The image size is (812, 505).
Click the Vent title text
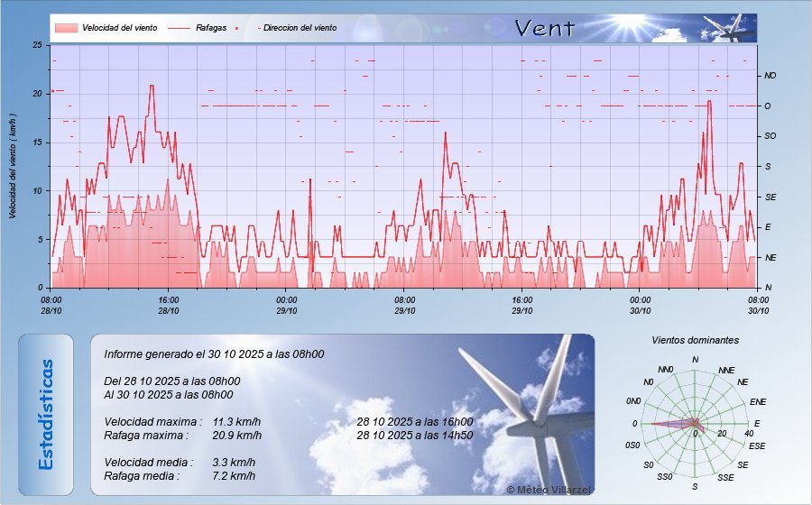click(x=544, y=28)
